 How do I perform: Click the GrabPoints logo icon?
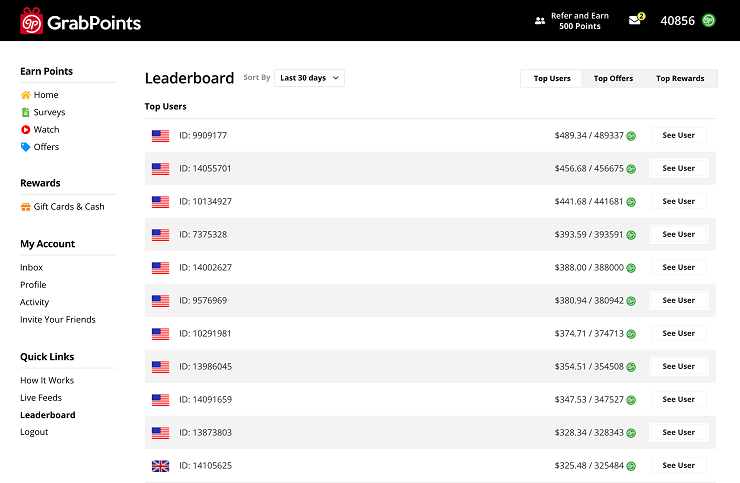point(32,20)
